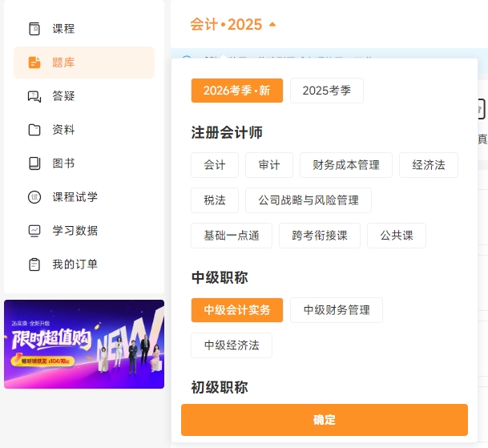Select the 中级会计实务 subject chip
The width and height of the screenshot is (488, 448).
tap(236, 310)
